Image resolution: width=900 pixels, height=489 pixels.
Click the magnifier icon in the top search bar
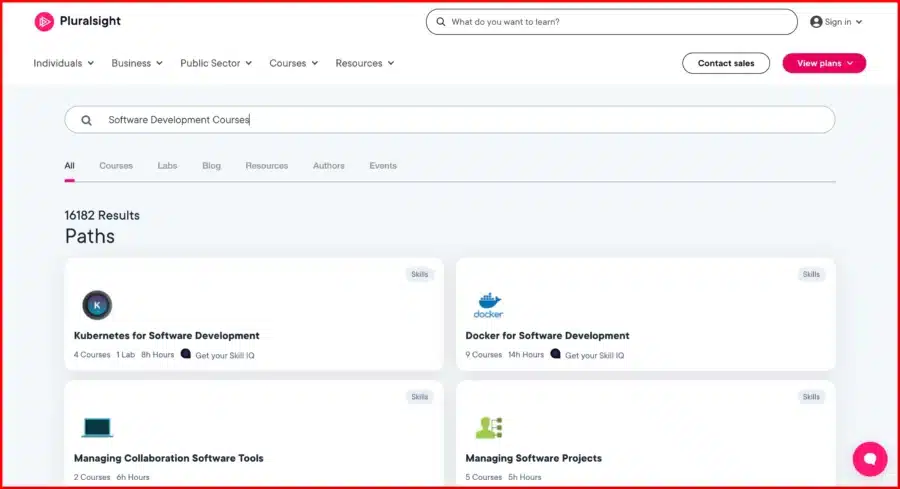441,22
